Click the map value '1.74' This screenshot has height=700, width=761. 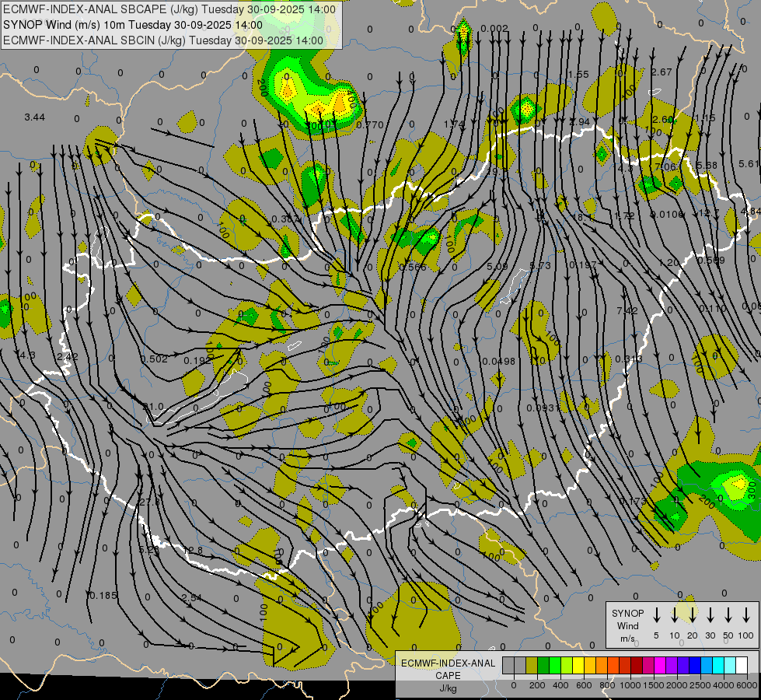coord(454,124)
